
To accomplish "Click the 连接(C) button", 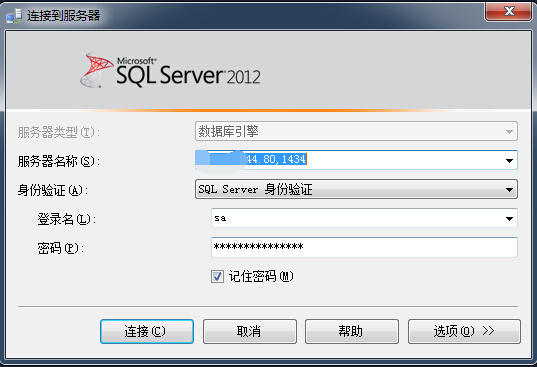I will click(147, 331).
